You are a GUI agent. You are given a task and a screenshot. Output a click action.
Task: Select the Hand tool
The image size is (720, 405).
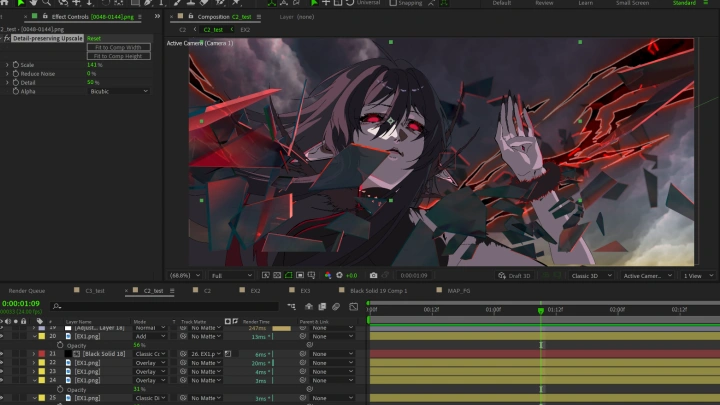(34, 3)
